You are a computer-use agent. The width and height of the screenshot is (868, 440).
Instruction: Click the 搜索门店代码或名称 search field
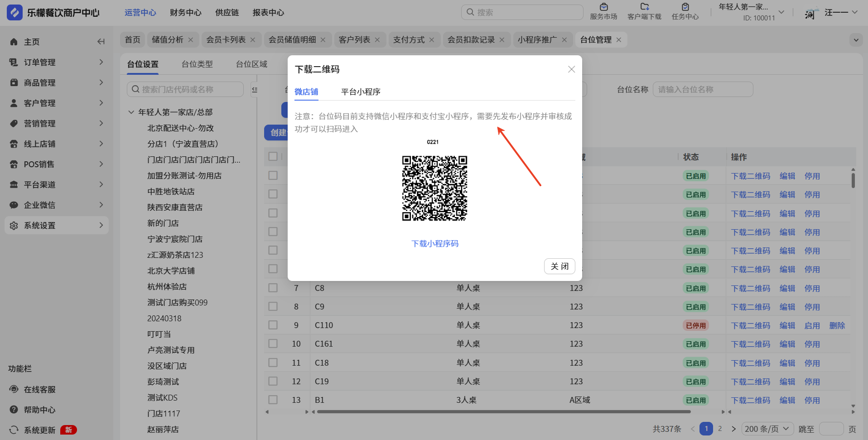click(185, 89)
